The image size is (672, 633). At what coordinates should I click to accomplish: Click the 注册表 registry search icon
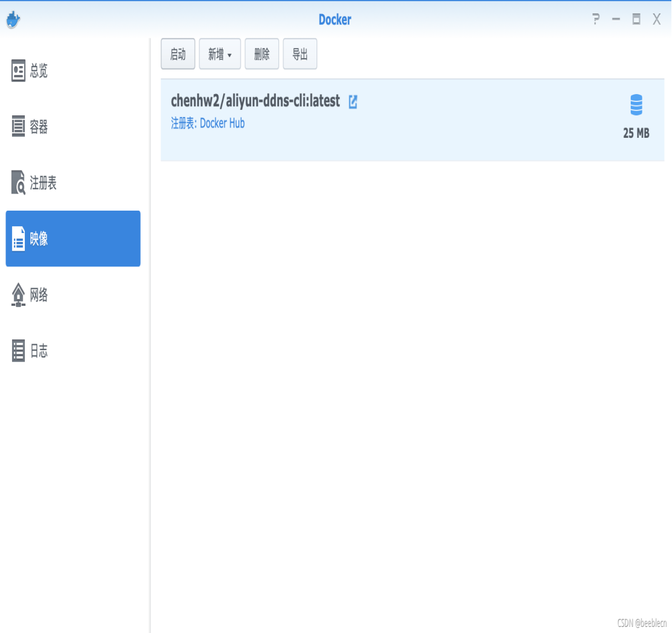pos(18,182)
